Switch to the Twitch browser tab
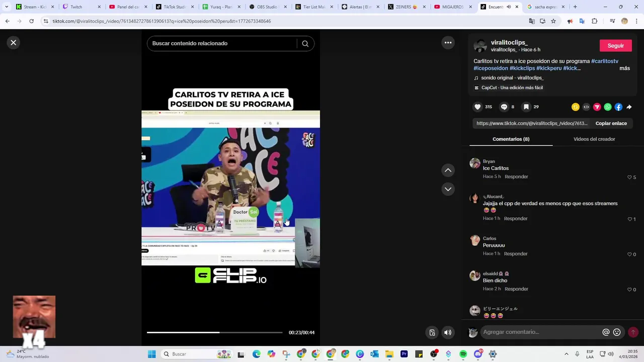Viewport: 644px width, 362px height. pos(81,7)
